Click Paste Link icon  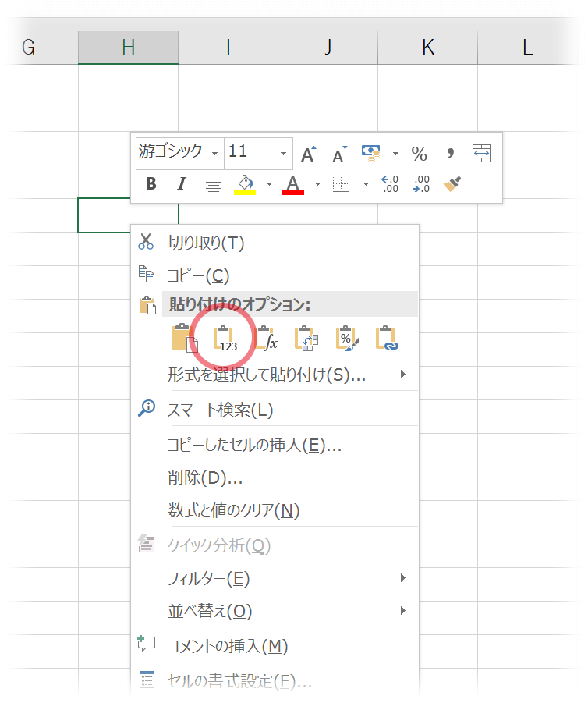tap(388, 339)
